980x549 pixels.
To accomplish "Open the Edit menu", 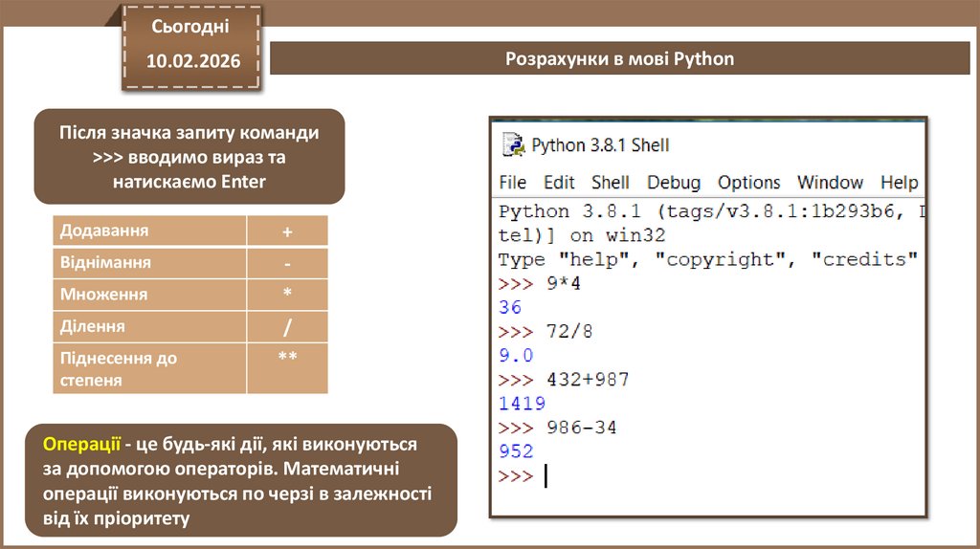I will [x=559, y=183].
